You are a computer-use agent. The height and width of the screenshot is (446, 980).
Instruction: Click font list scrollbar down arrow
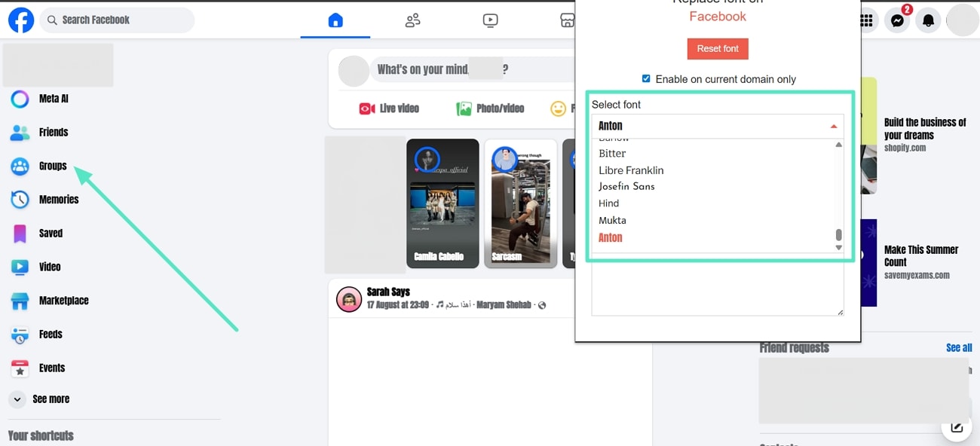pos(838,247)
